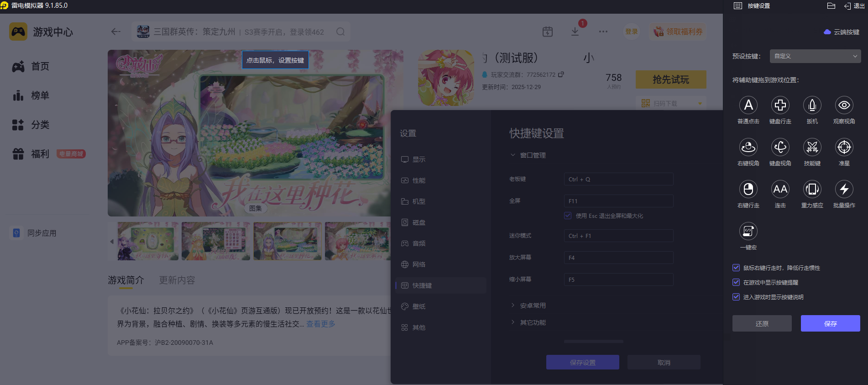Choose the 批量操作 batch operation icon
The width and height of the screenshot is (868, 385).
pos(844,189)
